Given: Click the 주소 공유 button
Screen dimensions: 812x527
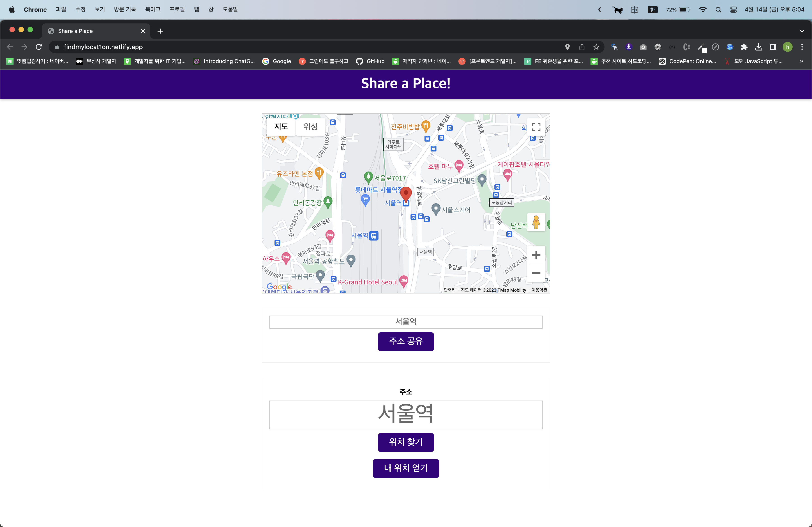Looking at the screenshot, I should tap(406, 341).
